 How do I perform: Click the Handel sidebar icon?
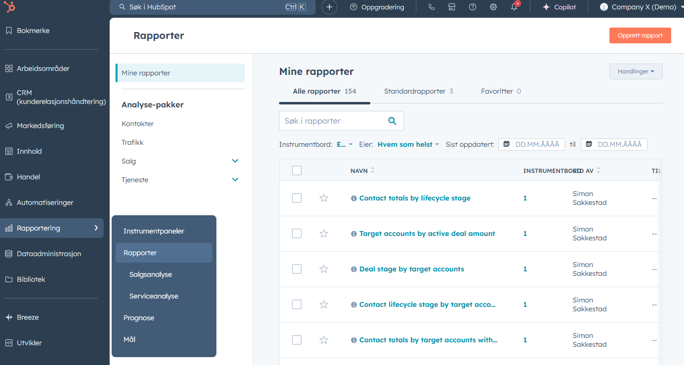tap(9, 177)
